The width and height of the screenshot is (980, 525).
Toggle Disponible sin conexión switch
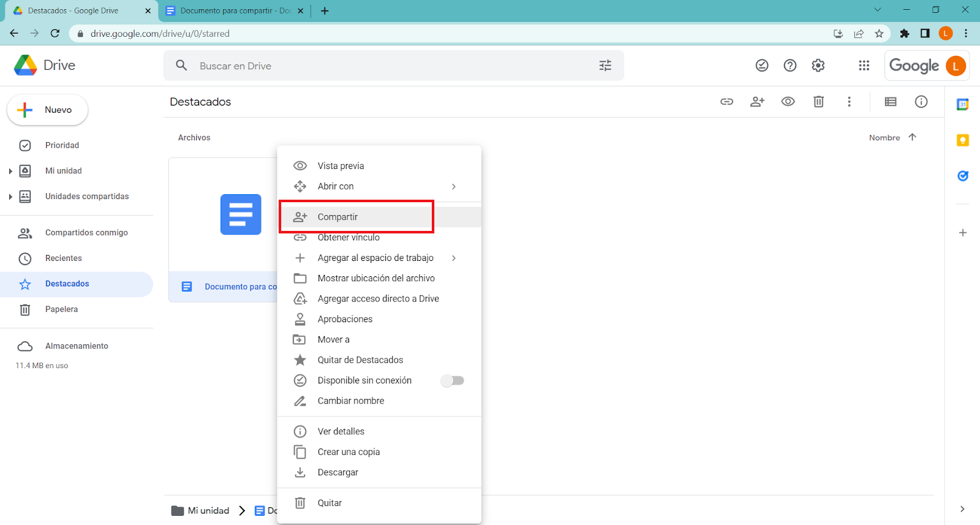coord(453,380)
